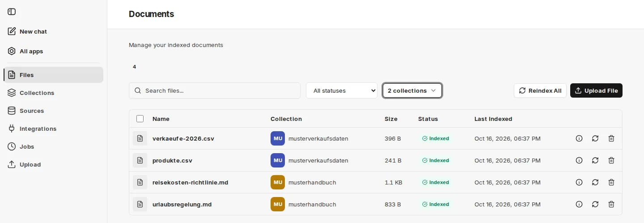Show info for produkte.csv
Viewport: 644px width, 223px height.
(x=579, y=160)
